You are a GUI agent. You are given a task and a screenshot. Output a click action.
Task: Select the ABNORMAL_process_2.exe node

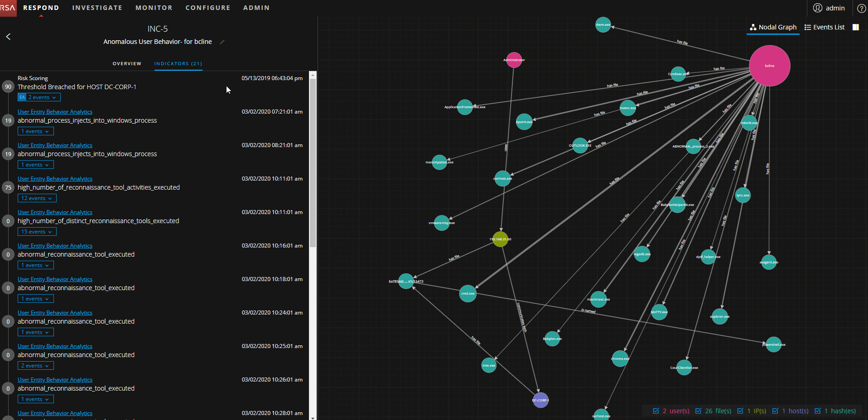pyautogui.click(x=693, y=146)
